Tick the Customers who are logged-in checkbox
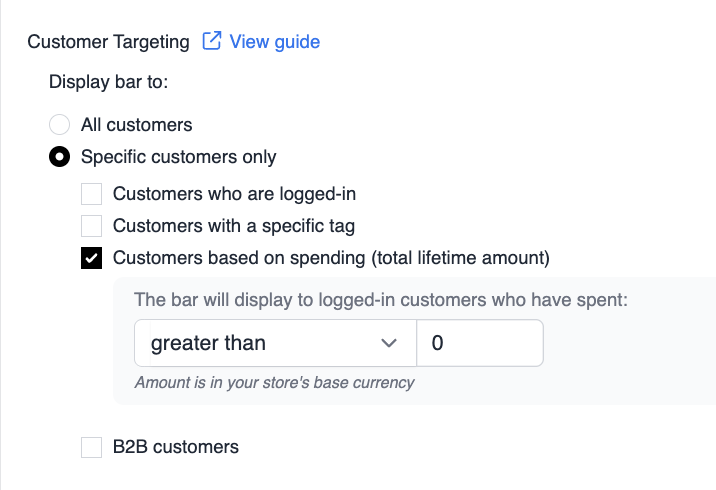Viewport: 716px width, 490px height. (91, 194)
